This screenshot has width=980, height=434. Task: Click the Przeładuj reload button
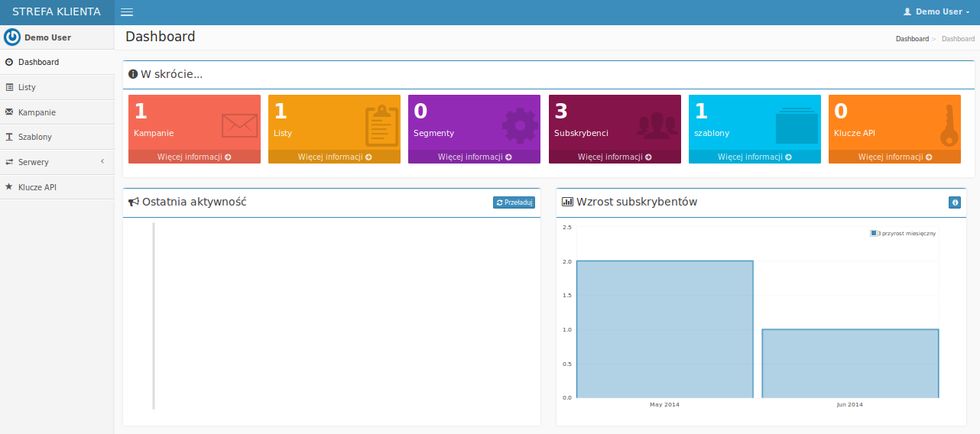pyautogui.click(x=514, y=202)
